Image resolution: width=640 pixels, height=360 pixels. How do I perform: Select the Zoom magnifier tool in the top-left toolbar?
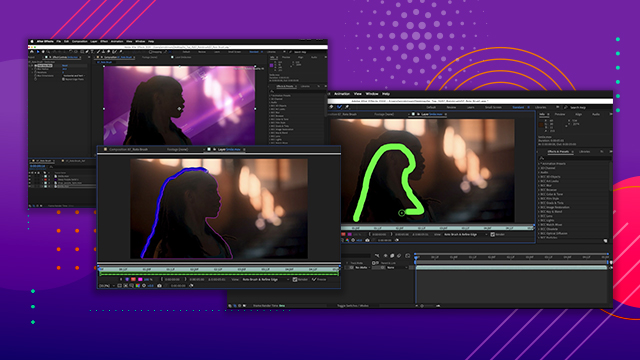(49, 52)
